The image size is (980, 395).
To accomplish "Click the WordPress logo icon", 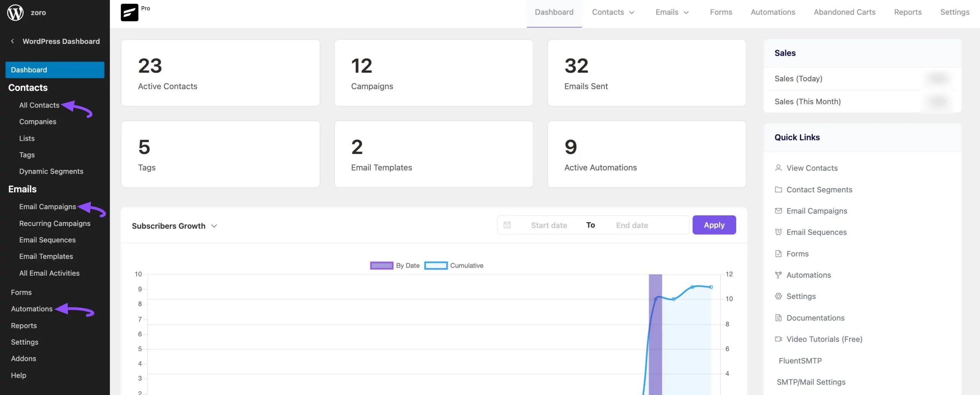I will point(15,13).
